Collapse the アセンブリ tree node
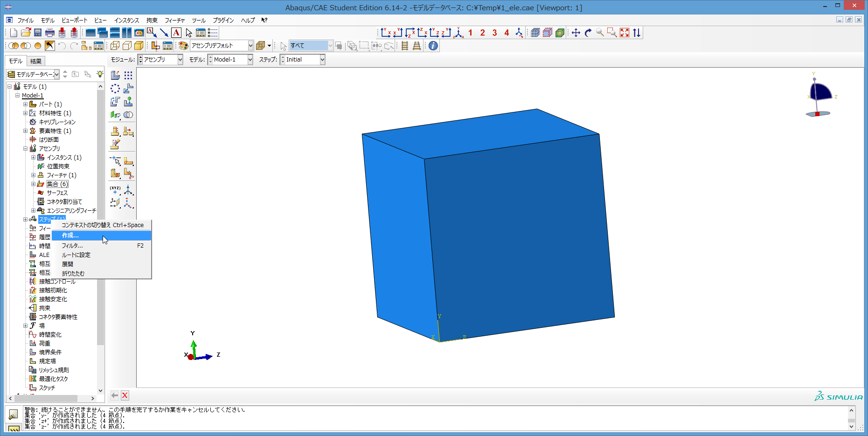 coord(25,149)
